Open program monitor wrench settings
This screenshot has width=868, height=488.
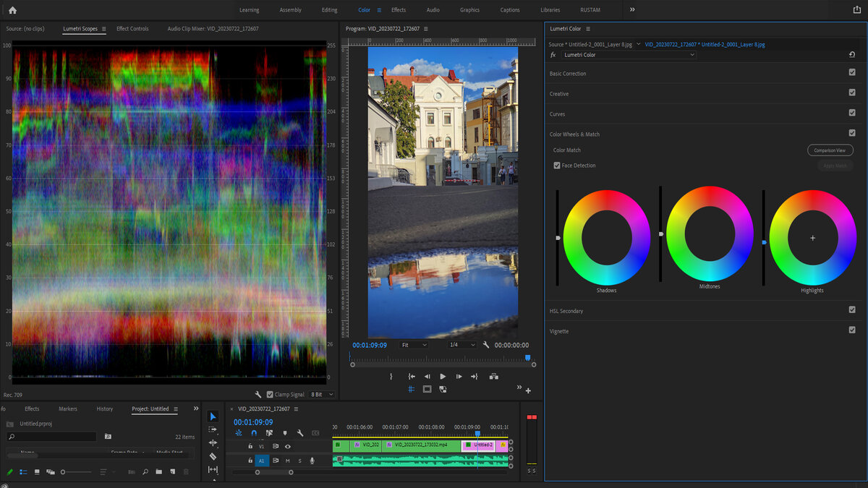(x=486, y=346)
